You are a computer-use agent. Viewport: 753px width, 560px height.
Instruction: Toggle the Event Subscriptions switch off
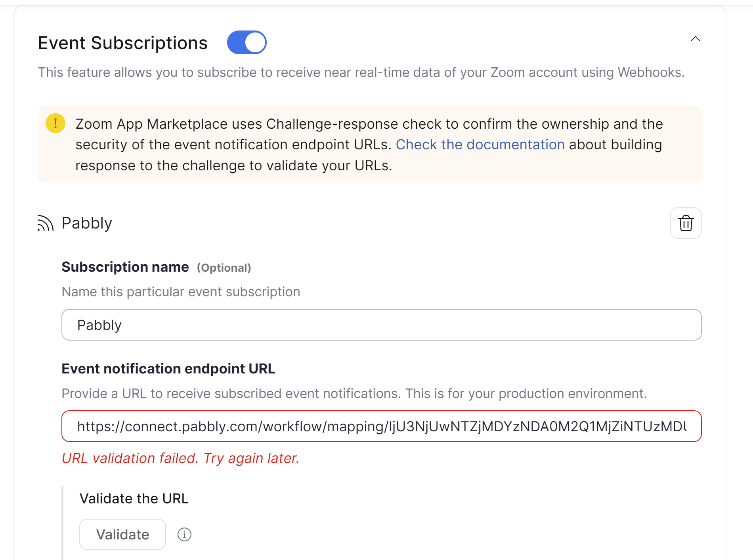point(247,42)
